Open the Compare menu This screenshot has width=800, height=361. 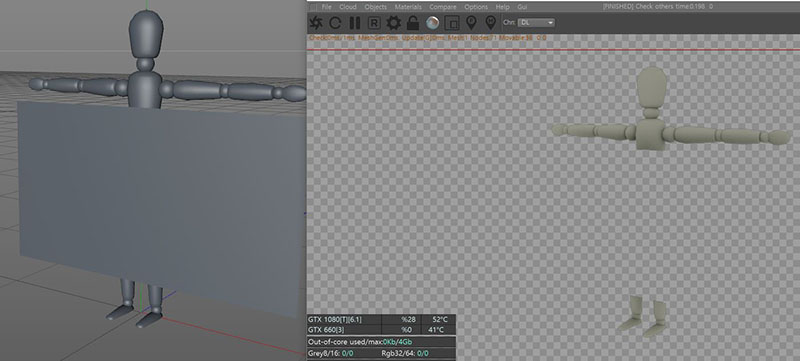[443, 7]
